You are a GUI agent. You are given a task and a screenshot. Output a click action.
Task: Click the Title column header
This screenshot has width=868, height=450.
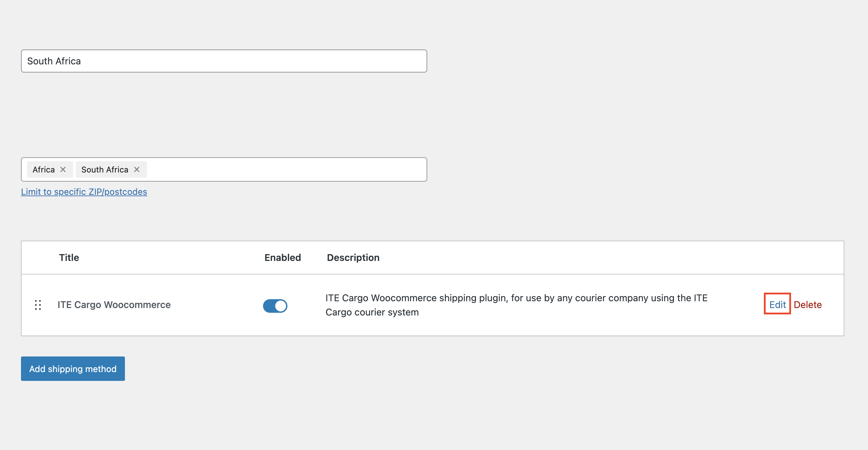tap(69, 258)
